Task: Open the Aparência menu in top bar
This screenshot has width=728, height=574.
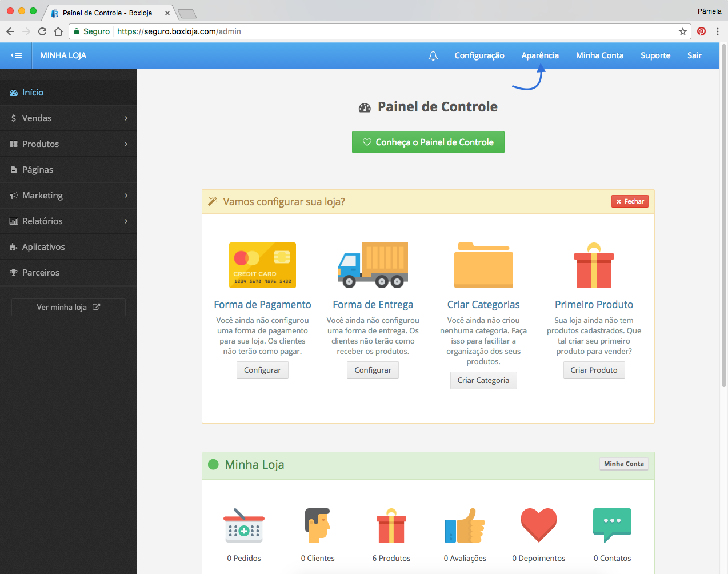Action: tap(539, 55)
